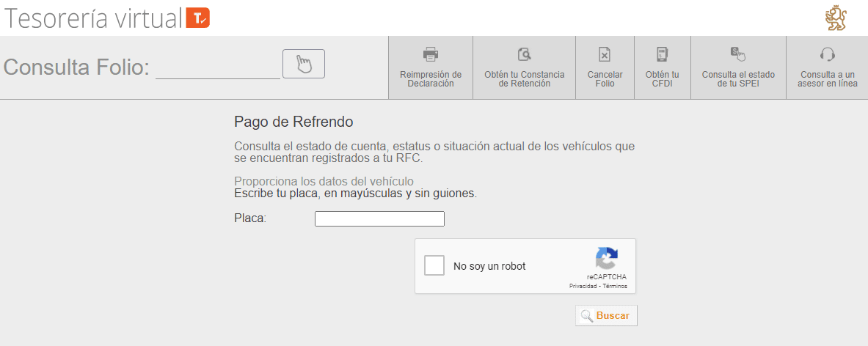868x346 pixels.
Task: Focus the Consulta Folio input field
Action: pyautogui.click(x=218, y=67)
